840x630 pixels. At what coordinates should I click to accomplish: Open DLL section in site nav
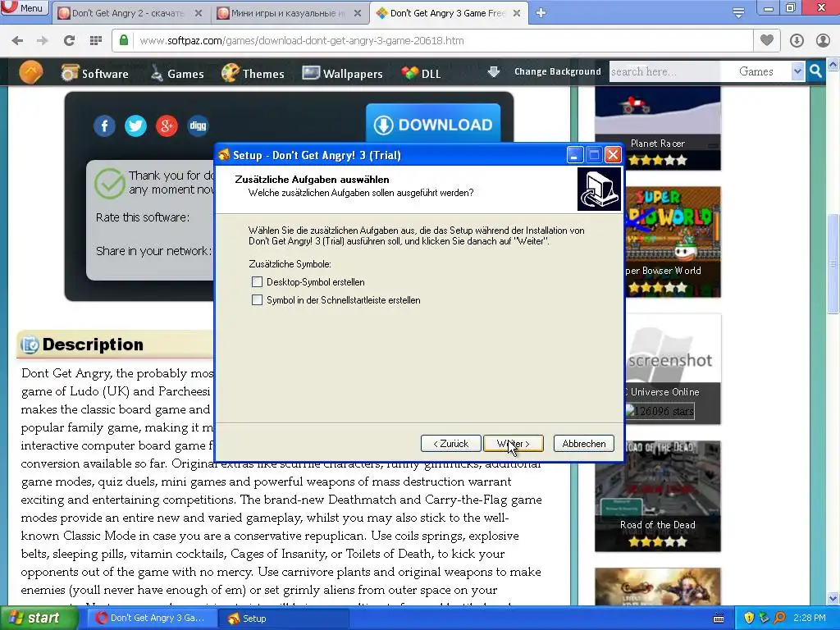pyautogui.click(x=421, y=73)
